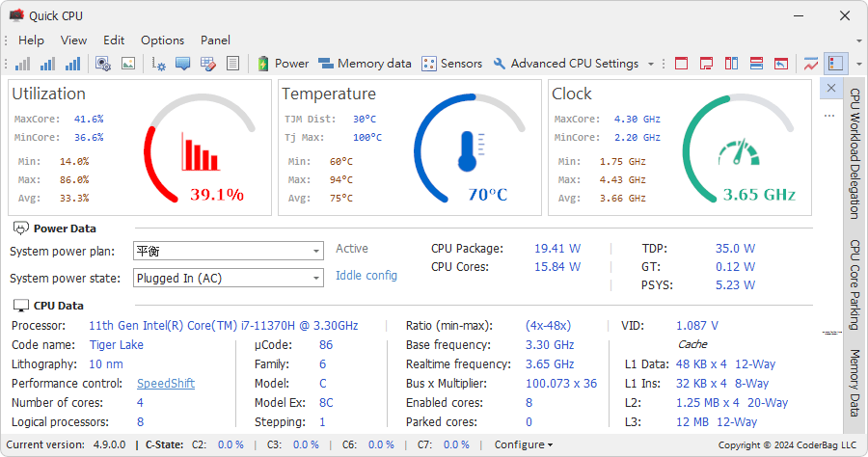Click the SpeedShift performance control link
The height and width of the screenshot is (457, 868).
166,384
